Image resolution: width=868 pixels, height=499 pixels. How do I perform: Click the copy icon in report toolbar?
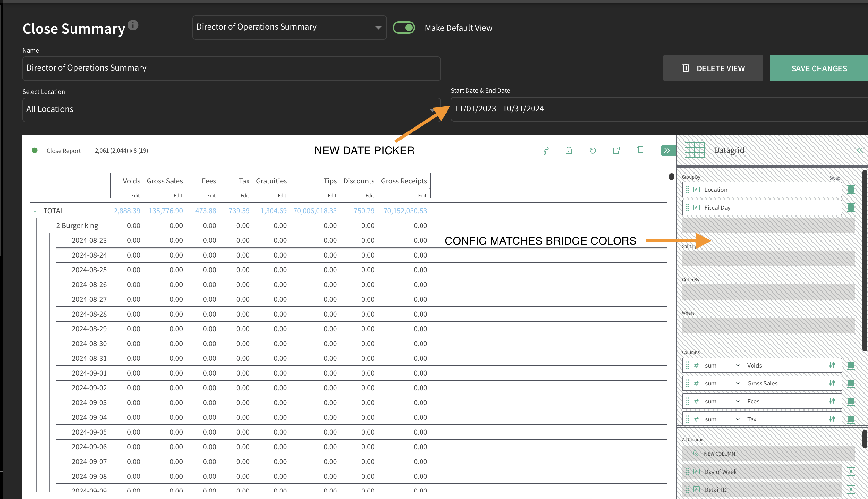(640, 150)
